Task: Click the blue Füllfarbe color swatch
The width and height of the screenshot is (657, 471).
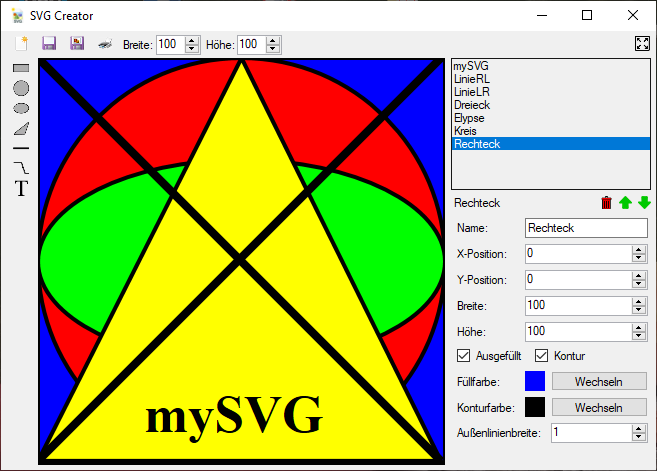Action: tap(535, 381)
